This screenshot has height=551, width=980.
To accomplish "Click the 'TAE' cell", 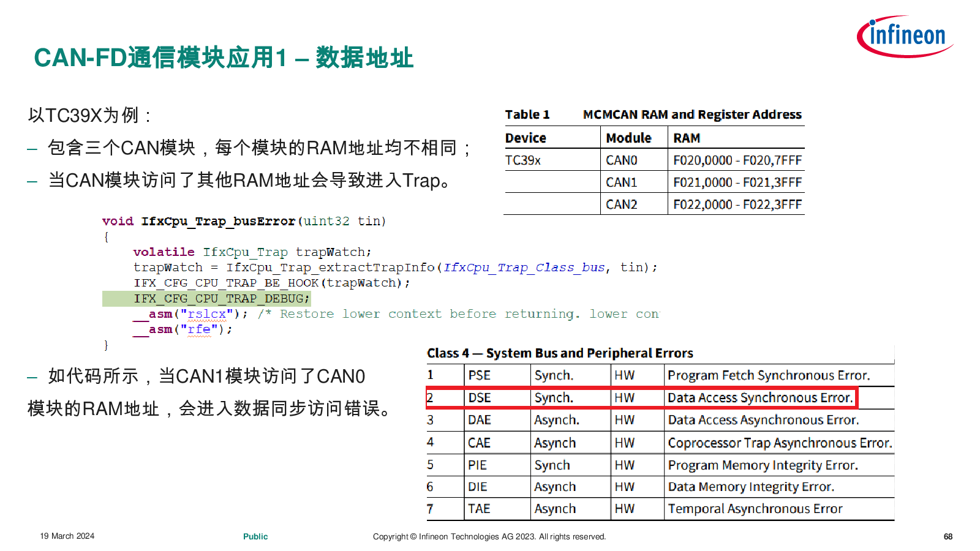I will (x=479, y=509).
